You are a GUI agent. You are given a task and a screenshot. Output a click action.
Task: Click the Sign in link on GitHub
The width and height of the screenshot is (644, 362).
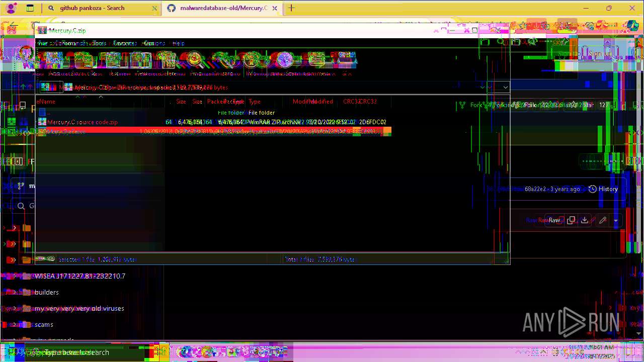click(569, 54)
